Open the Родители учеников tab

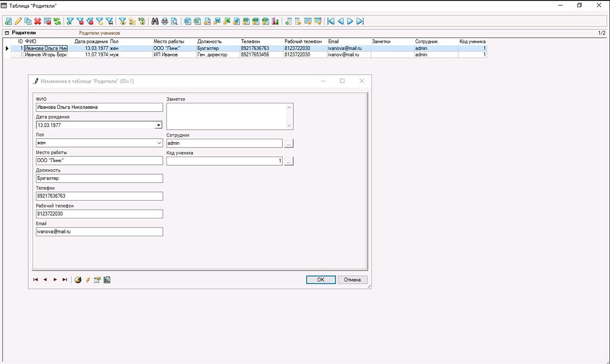[99, 33]
